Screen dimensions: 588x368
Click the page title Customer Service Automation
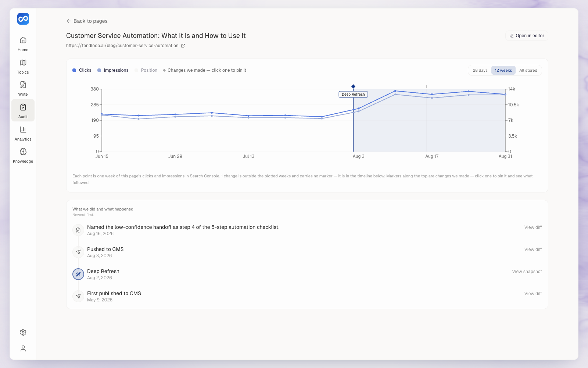coord(156,36)
